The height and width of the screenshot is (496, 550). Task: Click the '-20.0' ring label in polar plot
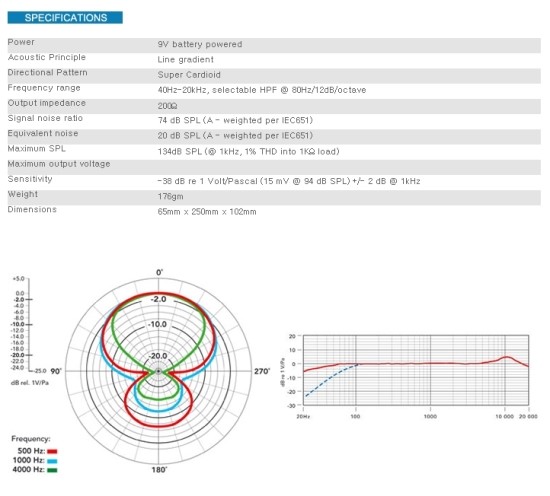tap(157, 356)
